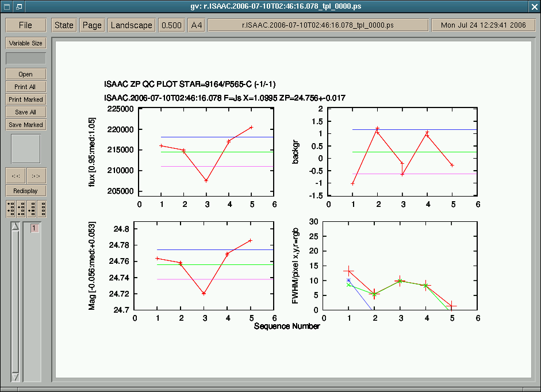Click the first page-marking icon button
The height and width of the screenshot is (392, 541).
click(x=10, y=209)
